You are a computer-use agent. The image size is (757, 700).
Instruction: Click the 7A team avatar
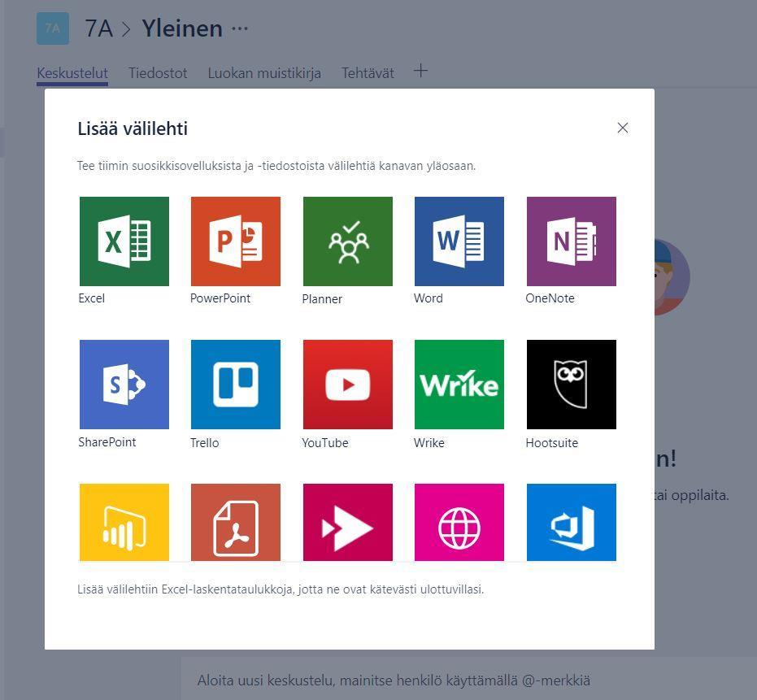pyautogui.click(x=53, y=28)
